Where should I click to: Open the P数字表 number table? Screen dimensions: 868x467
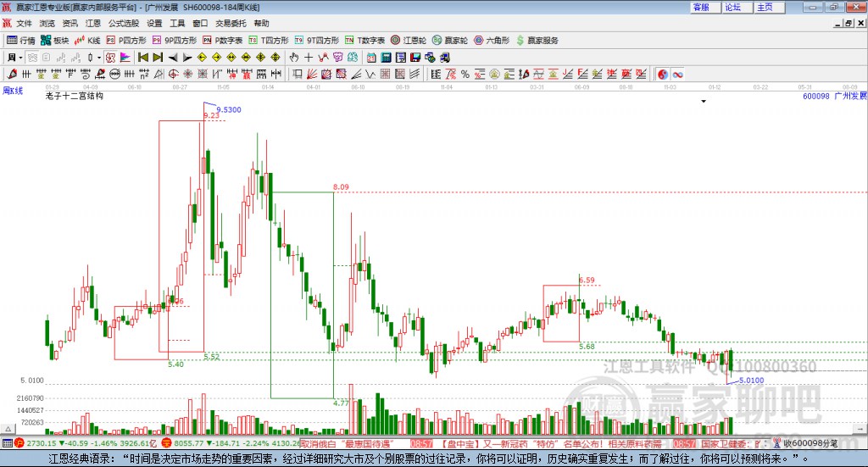[223, 41]
